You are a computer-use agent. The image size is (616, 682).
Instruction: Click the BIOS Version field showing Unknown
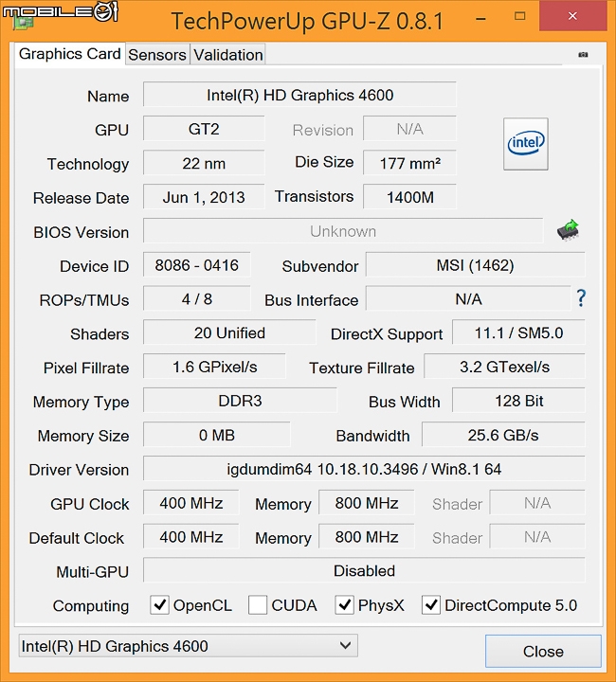pos(343,231)
